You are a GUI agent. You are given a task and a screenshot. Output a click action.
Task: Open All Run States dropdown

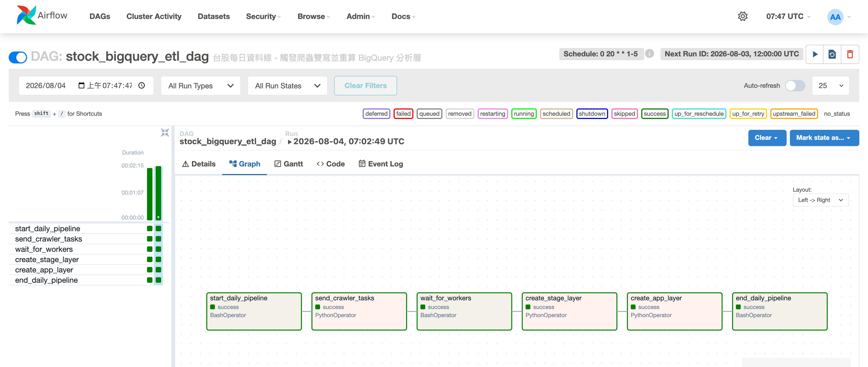coord(287,86)
